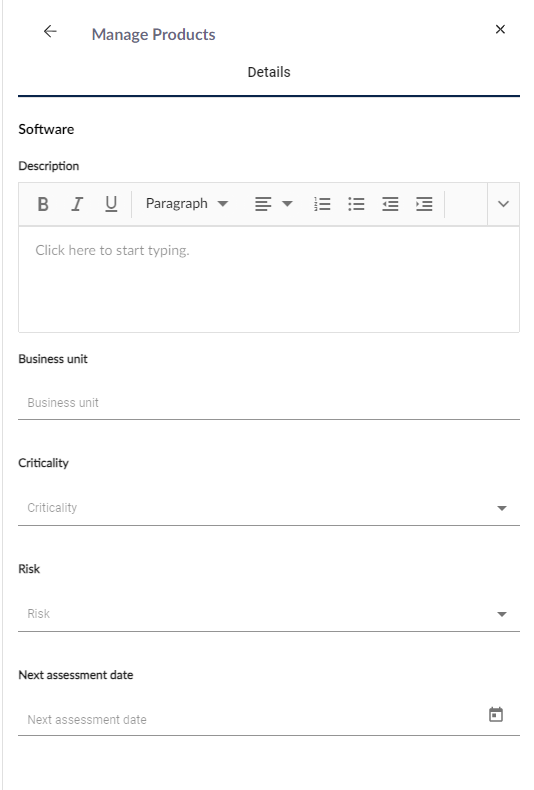Viewport: 534px width, 790px height.
Task: Increase indent in Description editor
Action: (x=424, y=204)
